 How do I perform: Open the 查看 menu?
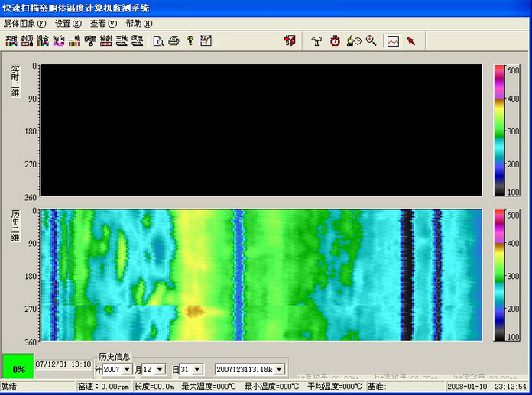pyautogui.click(x=103, y=23)
